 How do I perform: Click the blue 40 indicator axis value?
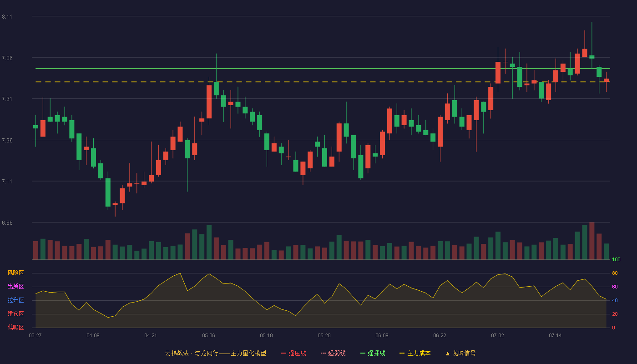615,300
